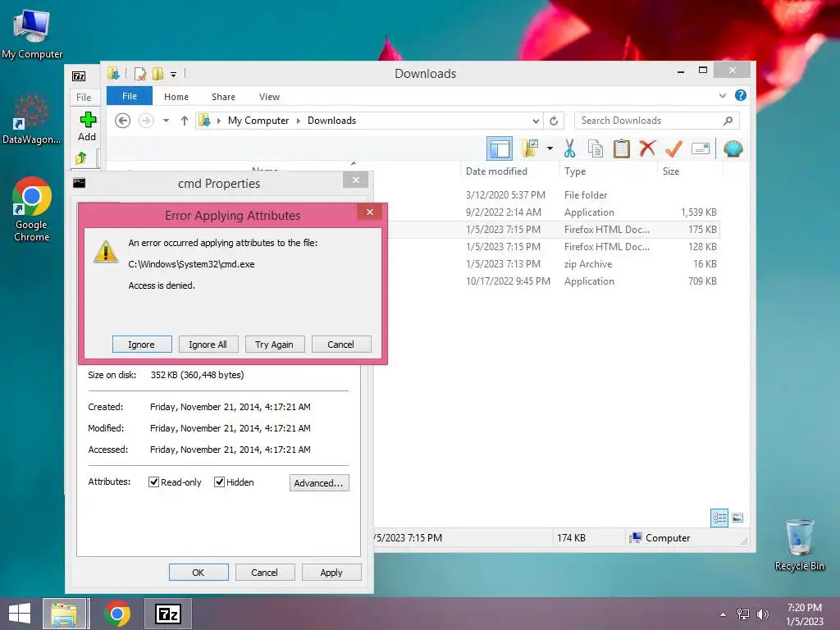
Task: Click the Copy pages icon
Action: coord(596,148)
